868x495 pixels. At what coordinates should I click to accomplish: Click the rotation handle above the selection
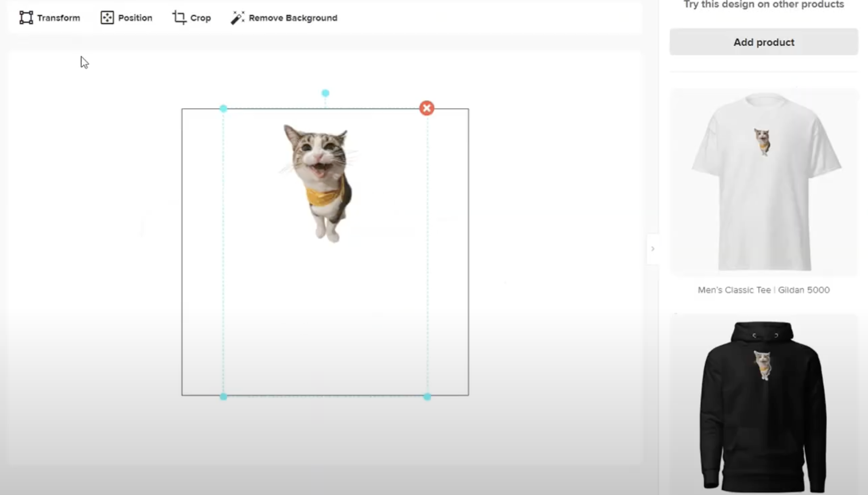tap(325, 93)
